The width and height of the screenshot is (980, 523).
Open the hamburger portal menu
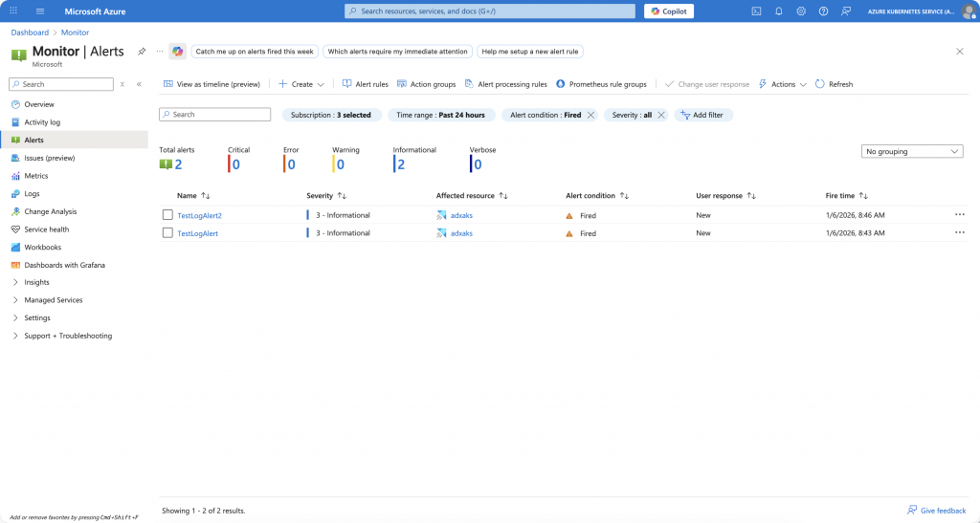40,11
